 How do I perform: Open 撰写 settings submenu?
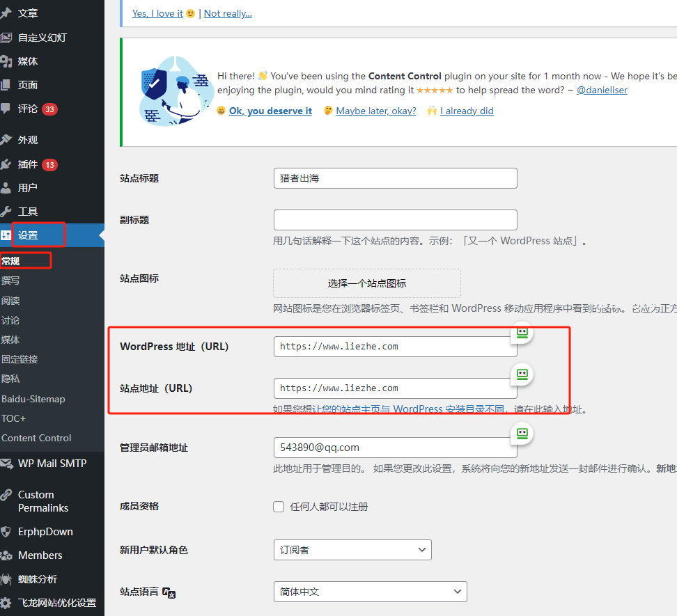[x=10, y=281]
